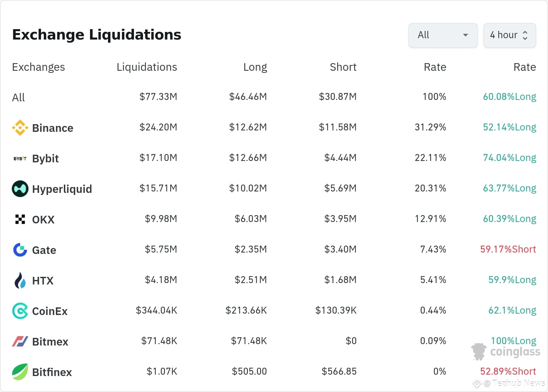The height and width of the screenshot is (392, 548).
Task: Click the Exchanges column header
Action: point(39,67)
